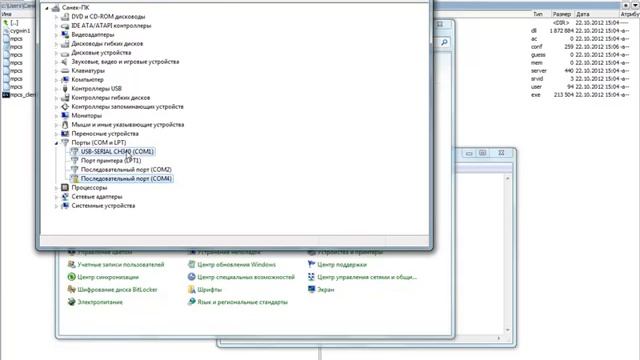Click the Центр обновления Windows icon

point(191,264)
